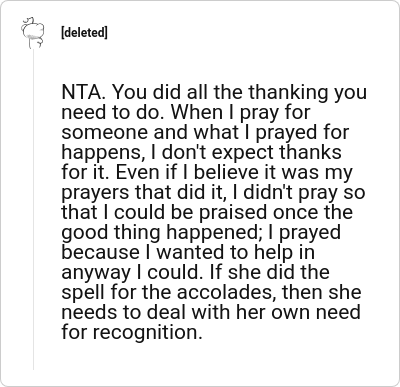The image size is (400, 387).
Task: Open the [deleted] user profile name
Action: point(84,33)
